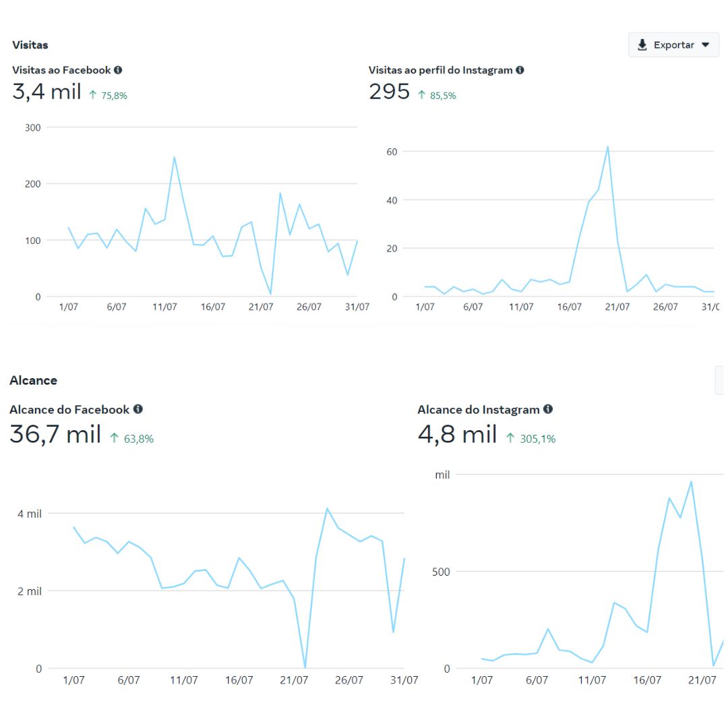
Task: Click the zero dip on Alcance do Facebook chart
Action: 305,667
